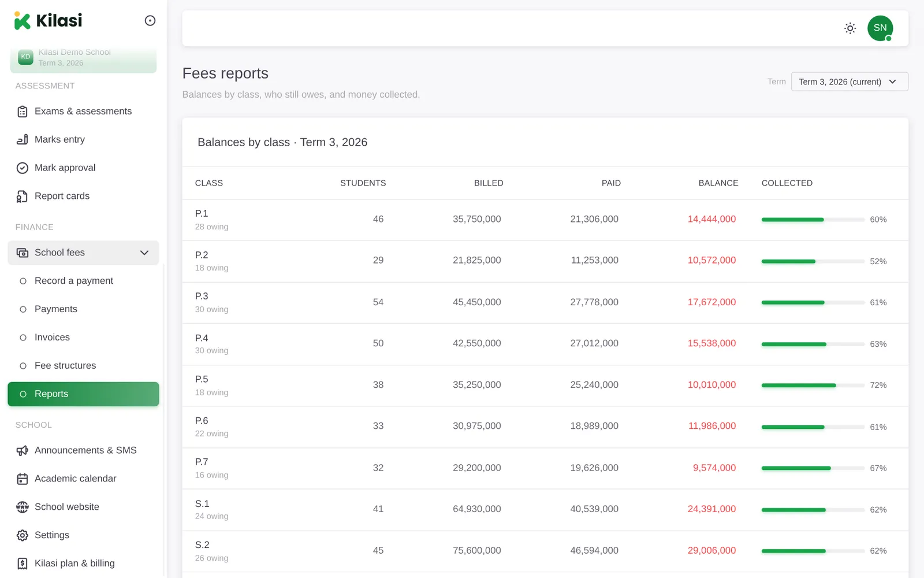Click the P.1 collected progress bar
Image resolution: width=924 pixels, height=578 pixels.
[813, 220]
